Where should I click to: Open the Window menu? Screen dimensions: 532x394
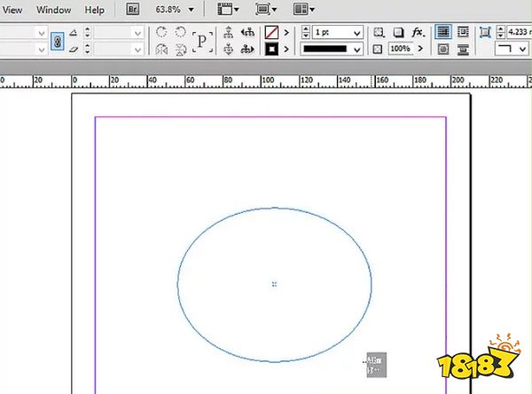pyautogui.click(x=53, y=10)
